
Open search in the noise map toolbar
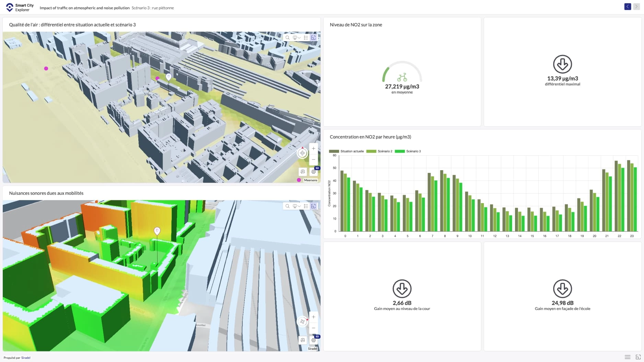point(287,206)
